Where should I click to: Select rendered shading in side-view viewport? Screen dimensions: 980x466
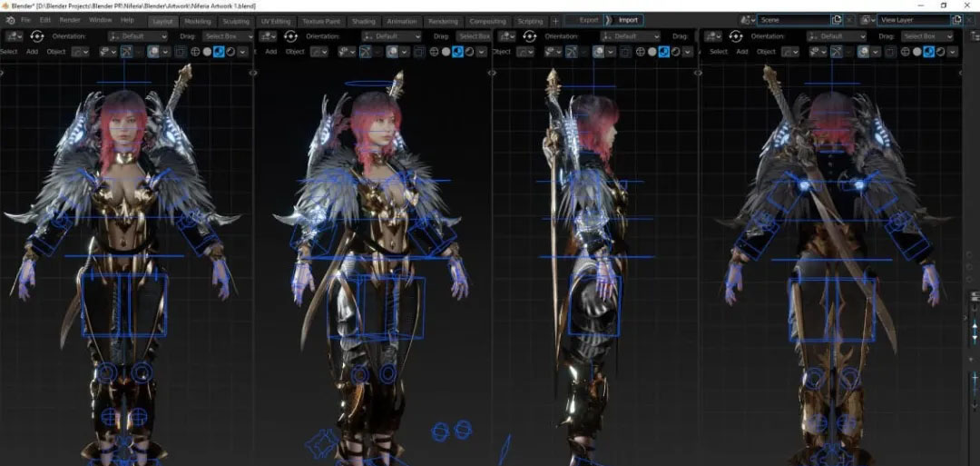coord(676,51)
